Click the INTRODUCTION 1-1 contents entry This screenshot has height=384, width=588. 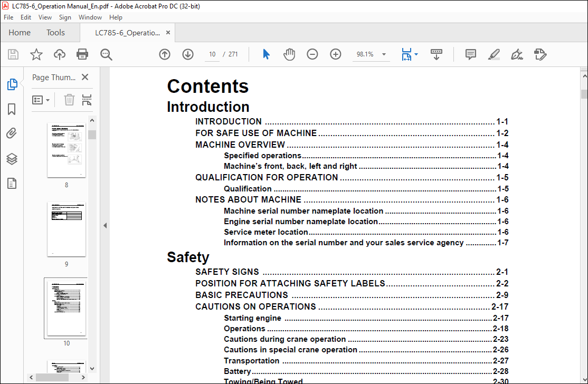352,121
